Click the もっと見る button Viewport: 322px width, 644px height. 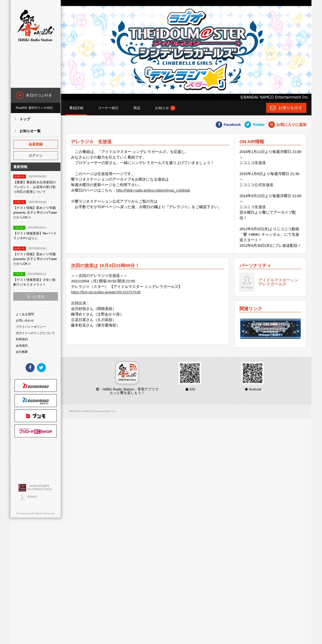click(x=36, y=296)
